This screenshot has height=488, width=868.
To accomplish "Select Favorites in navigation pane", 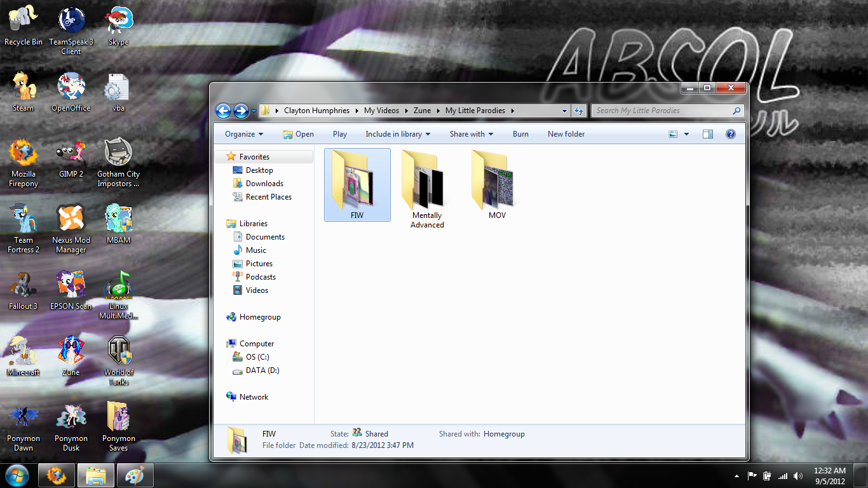I will 254,157.
